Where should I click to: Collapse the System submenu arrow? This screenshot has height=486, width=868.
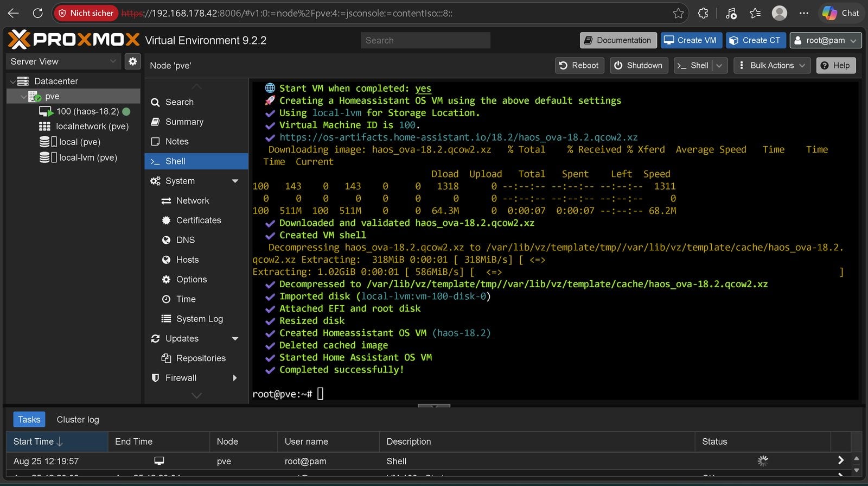pos(235,181)
